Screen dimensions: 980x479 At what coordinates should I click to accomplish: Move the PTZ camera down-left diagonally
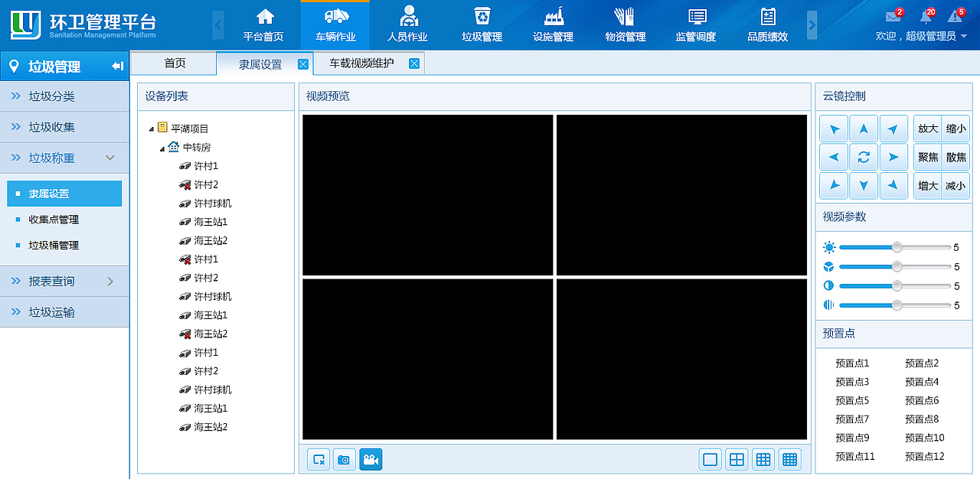pos(833,185)
